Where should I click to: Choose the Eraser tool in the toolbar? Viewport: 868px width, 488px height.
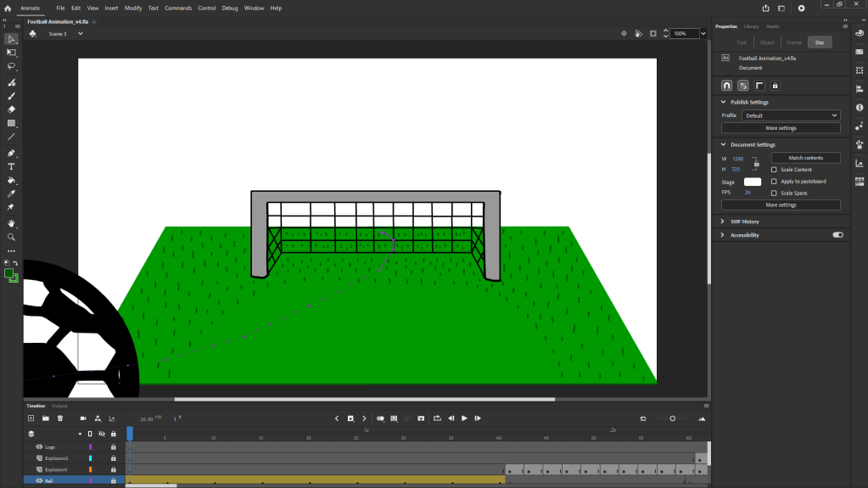(x=12, y=109)
